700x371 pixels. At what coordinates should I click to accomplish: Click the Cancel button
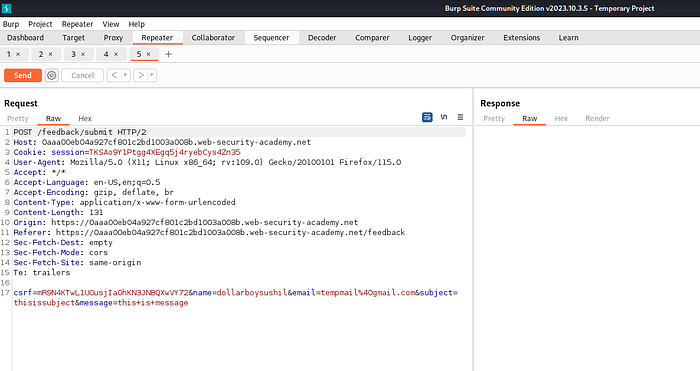click(x=83, y=75)
